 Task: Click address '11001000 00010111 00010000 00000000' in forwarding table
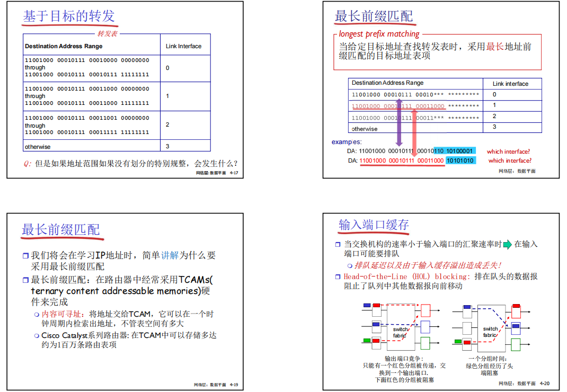pyautogui.click(x=87, y=60)
